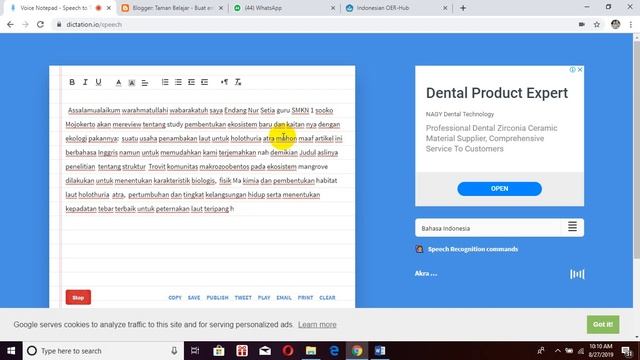
Task: Open Microsoft Store from taskbar
Action: (218, 351)
